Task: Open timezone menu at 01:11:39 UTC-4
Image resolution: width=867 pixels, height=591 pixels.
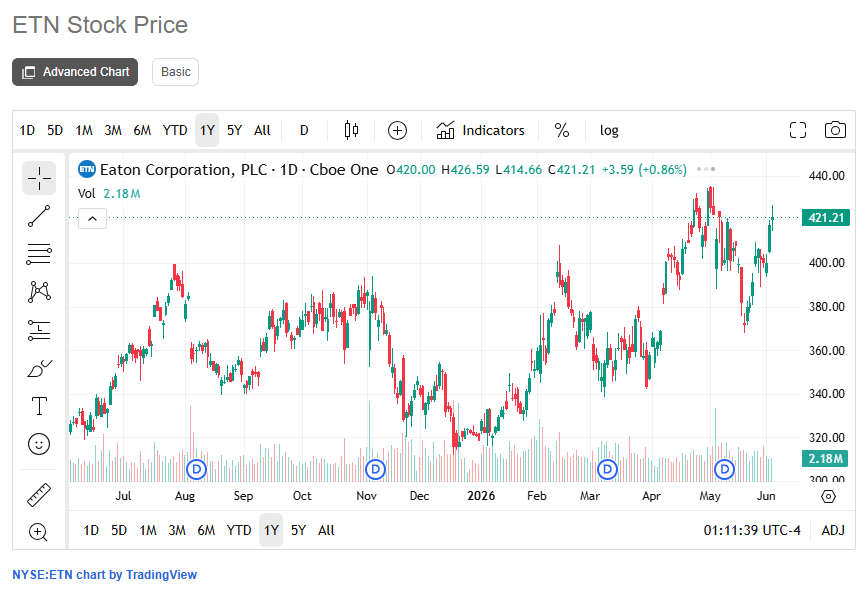Action: click(751, 530)
